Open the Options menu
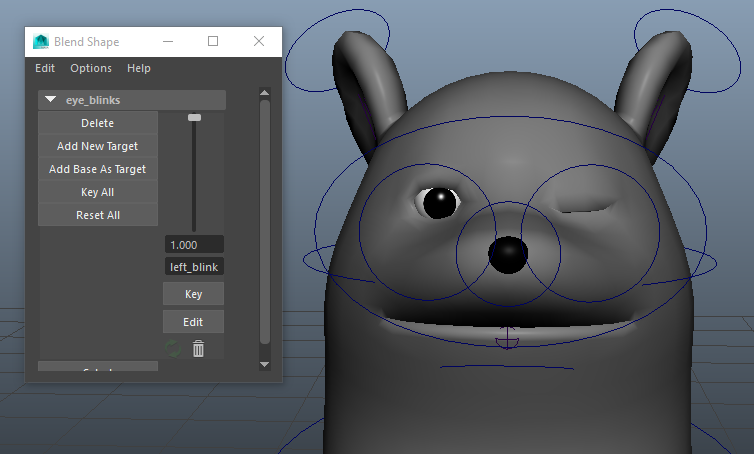The image size is (754, 454). 91,68
